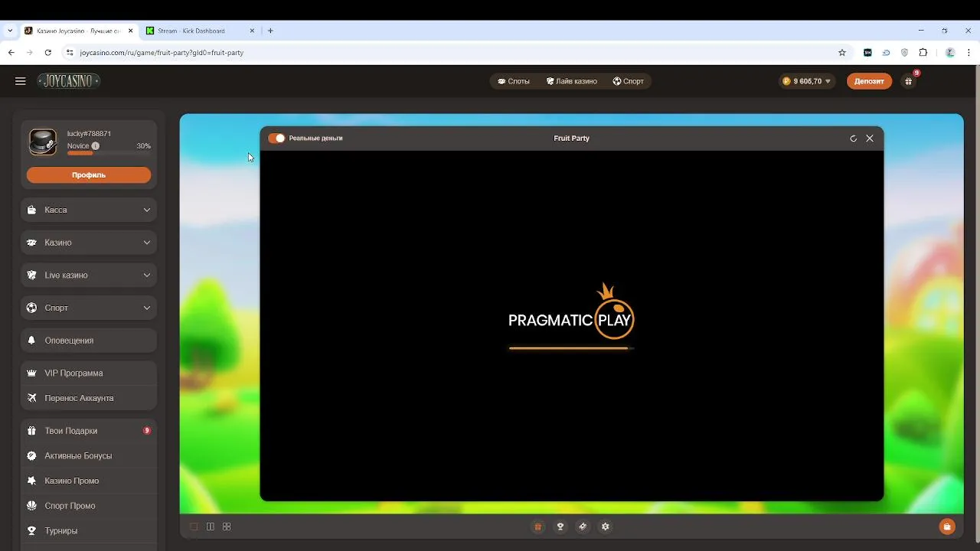Reload the Fruit Party game

[853, 139]
